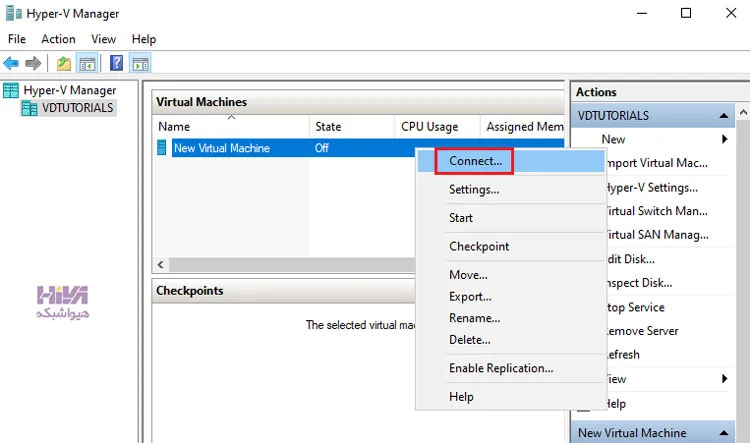Screen dimensions: 750x443
Task: Choose Start from the context menu
Action: 510,218
